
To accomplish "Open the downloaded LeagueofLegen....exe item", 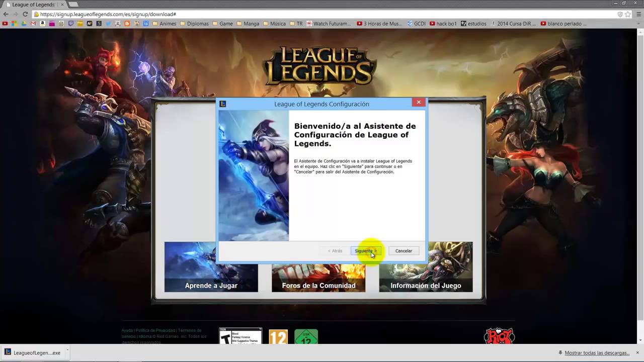I will 32,353.
